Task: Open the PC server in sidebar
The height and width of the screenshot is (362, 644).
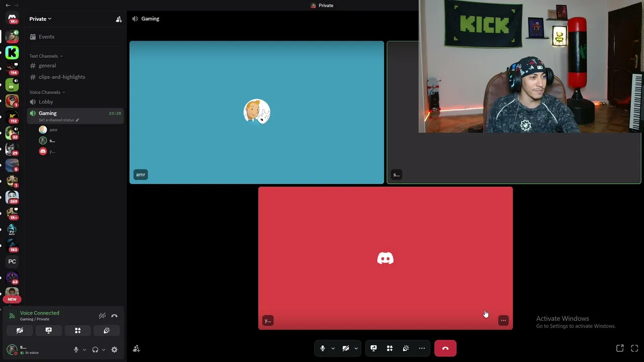Action: tap(12, 261)
